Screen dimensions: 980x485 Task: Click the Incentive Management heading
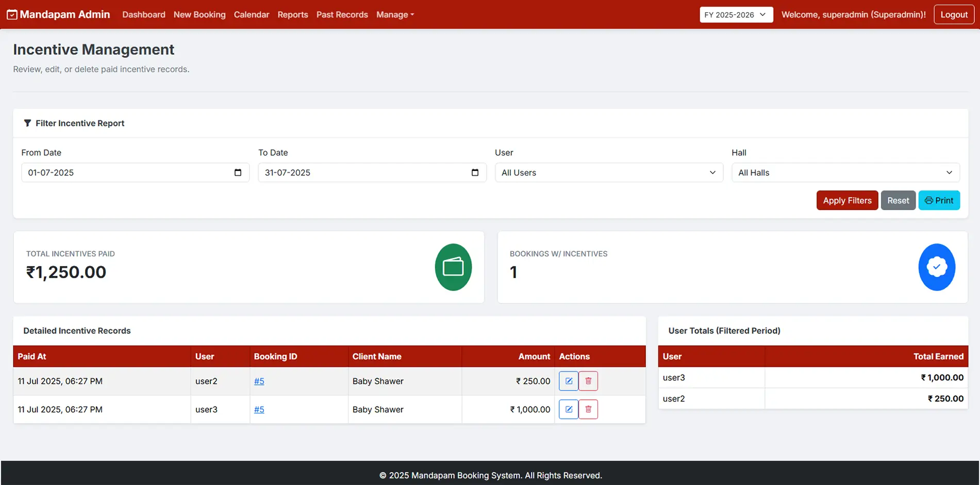94,49
